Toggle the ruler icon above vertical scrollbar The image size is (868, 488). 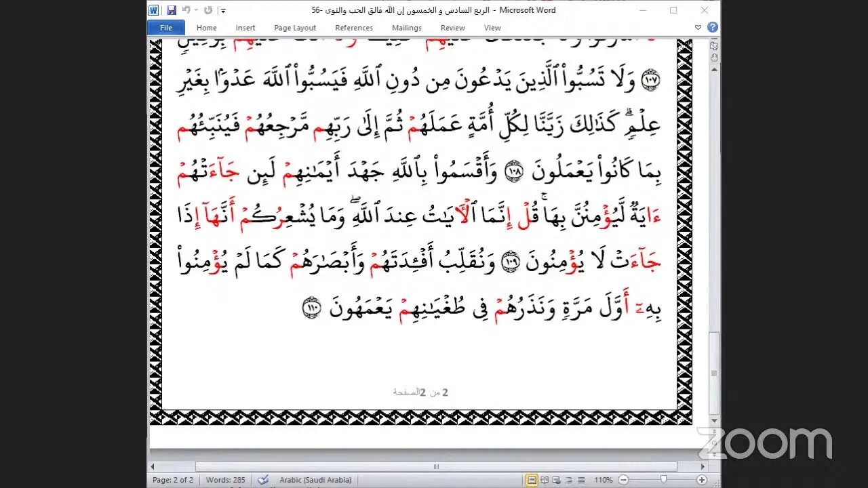tap(714, 46)
